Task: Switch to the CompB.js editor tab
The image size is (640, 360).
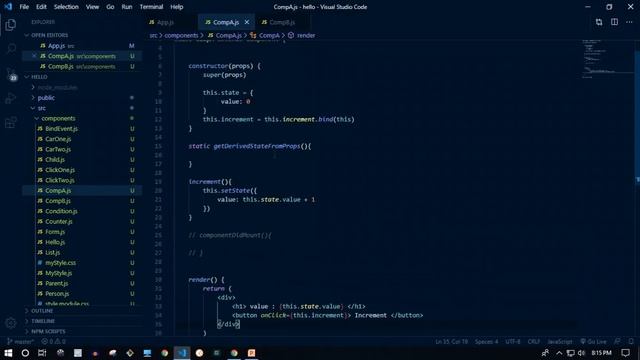Action: [x=282, y=22]
